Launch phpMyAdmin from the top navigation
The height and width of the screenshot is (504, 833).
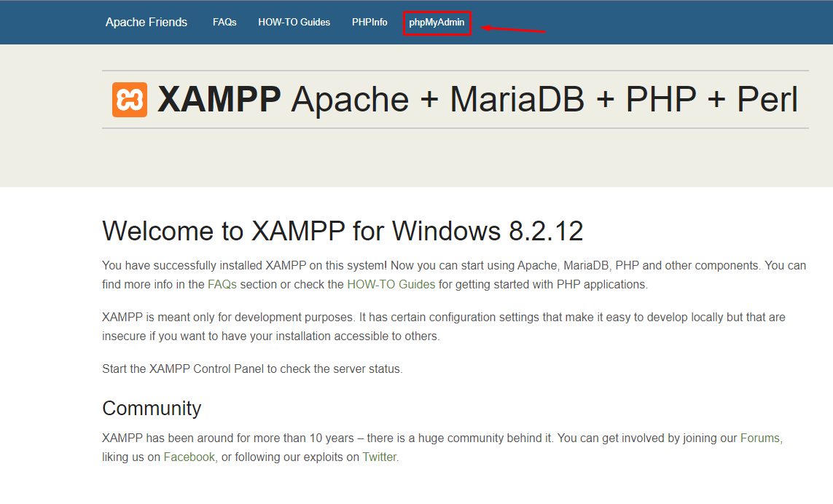pyautogui.click(x=437, y=23)
